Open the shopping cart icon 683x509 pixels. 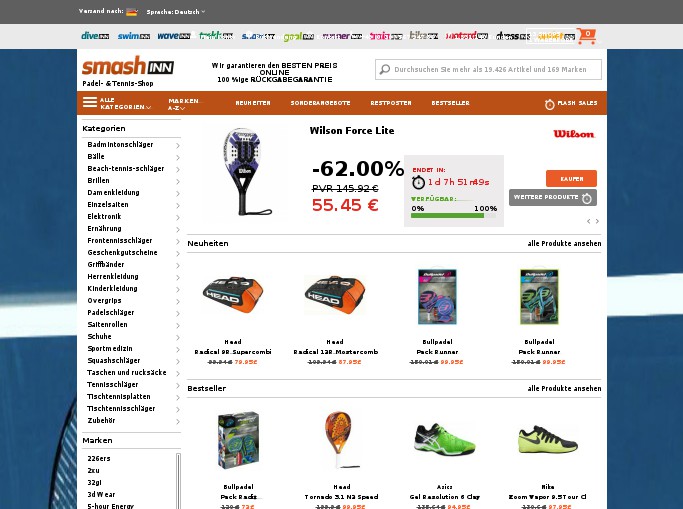tap(586, 36)
